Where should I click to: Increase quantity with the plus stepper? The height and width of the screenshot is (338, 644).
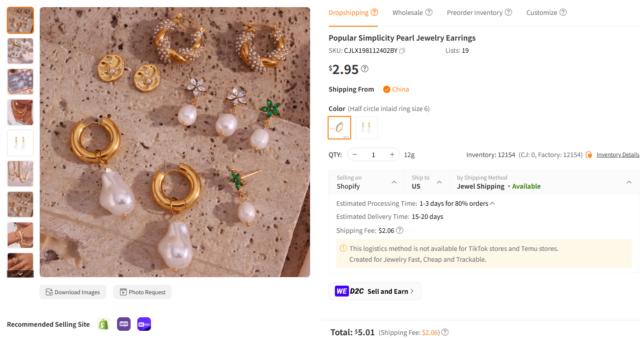point(391,154)
